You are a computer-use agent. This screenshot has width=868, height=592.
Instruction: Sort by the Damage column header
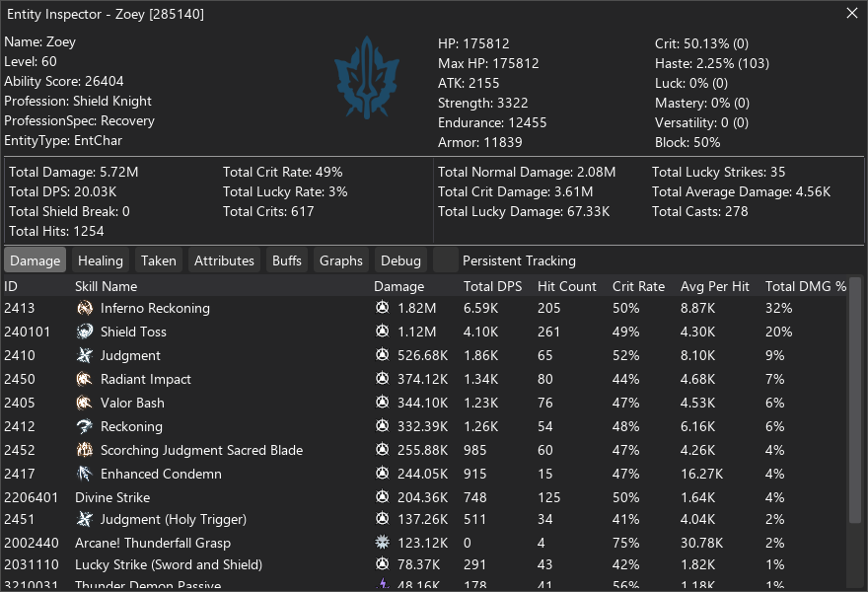pyautogui.click(x=399, y=286)
